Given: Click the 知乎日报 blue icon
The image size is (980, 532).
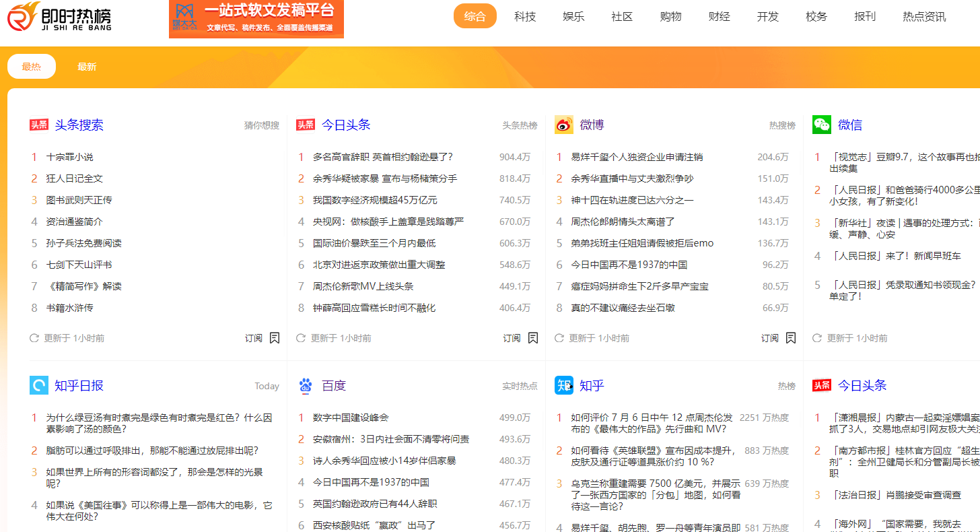Looking at the screenshot, I should [39, 385].
